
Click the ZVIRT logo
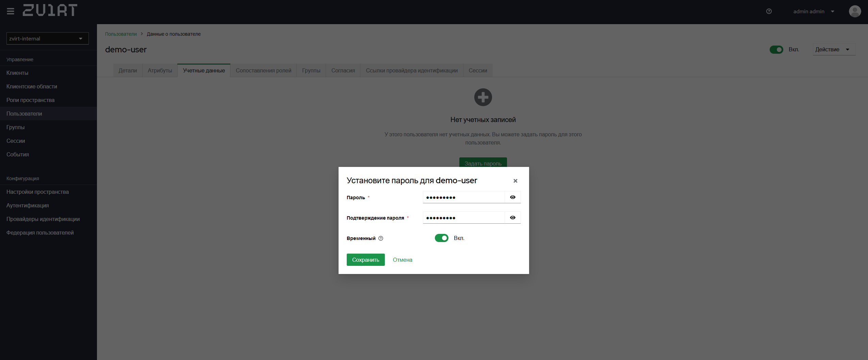(50, 10)
